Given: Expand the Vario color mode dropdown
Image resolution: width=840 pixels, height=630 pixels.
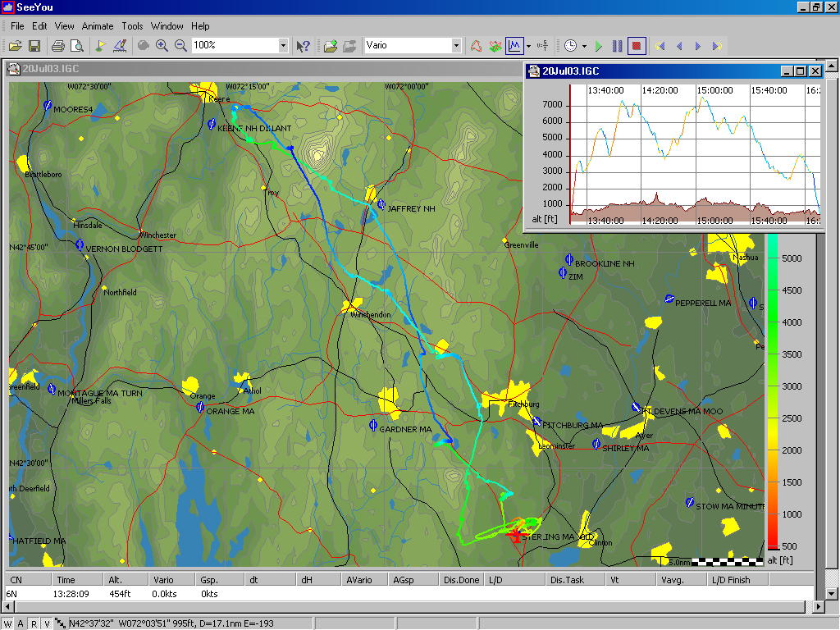Looking at the screenshot, I should pos(456,46).
